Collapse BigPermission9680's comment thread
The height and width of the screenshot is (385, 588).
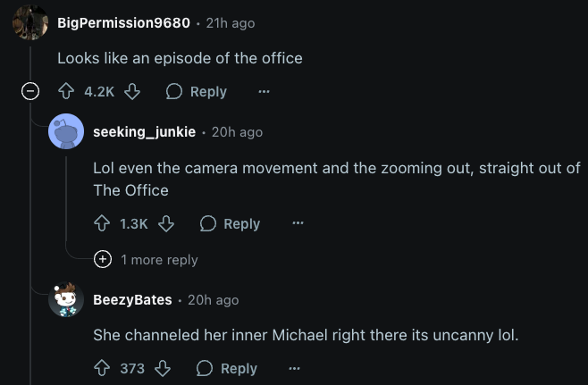click(30, 91)
